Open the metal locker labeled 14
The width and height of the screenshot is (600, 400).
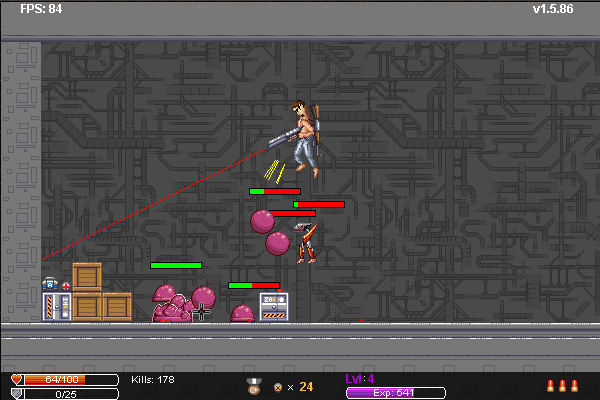click(57, 307)
